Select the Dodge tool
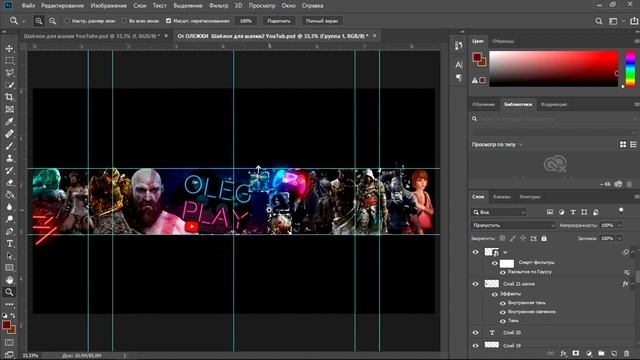This screenshot has width=640, height=360. click(9, 219)
